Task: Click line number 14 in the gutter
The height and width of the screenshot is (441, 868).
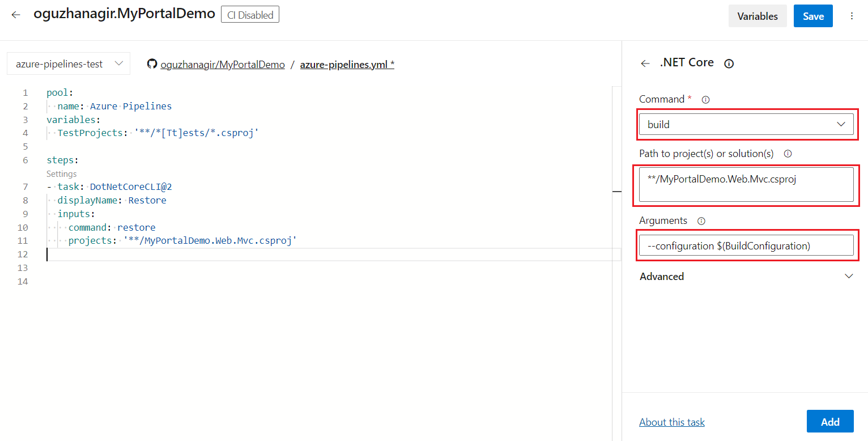Action: click(x=23, y=281)
